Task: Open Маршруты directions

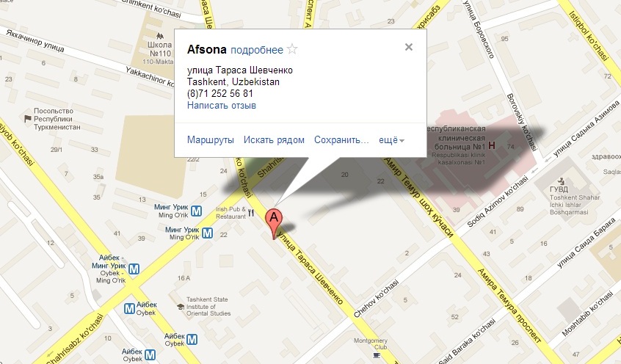Action: click(x=210, y=140)
